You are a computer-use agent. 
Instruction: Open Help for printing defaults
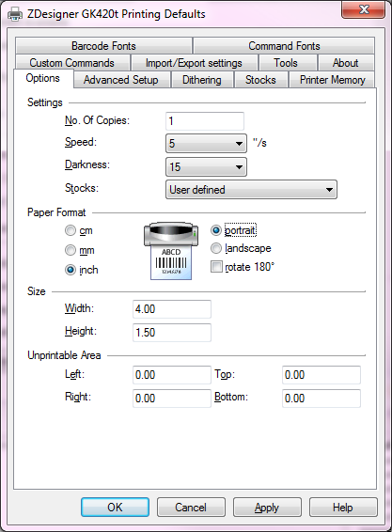343,508
